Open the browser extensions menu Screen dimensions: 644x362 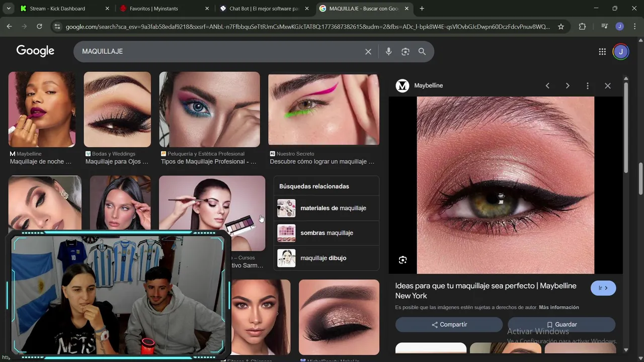point(582,27)
